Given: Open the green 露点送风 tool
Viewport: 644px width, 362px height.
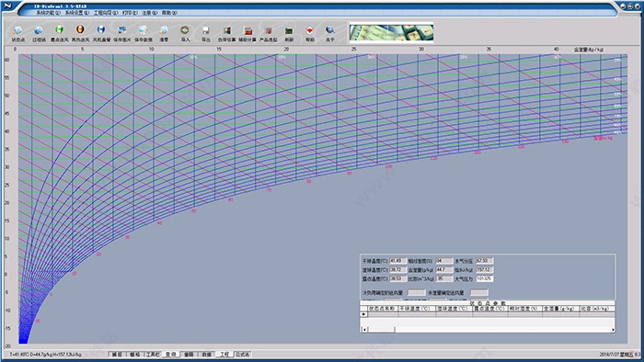Looking at the screenshot, I should pyautogui.click(x=59, y=33).
